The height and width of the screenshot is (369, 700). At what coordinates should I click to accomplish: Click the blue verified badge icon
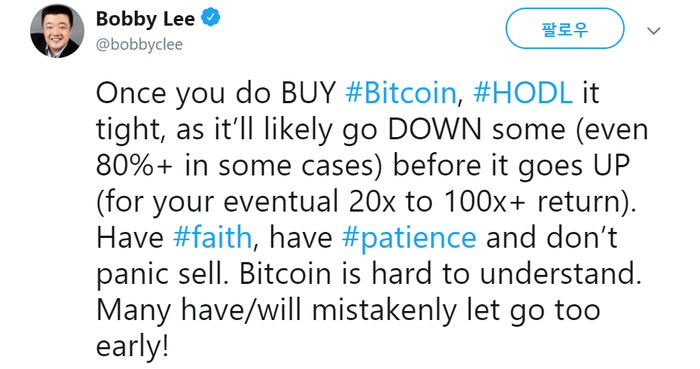click(x=210, y=18)
